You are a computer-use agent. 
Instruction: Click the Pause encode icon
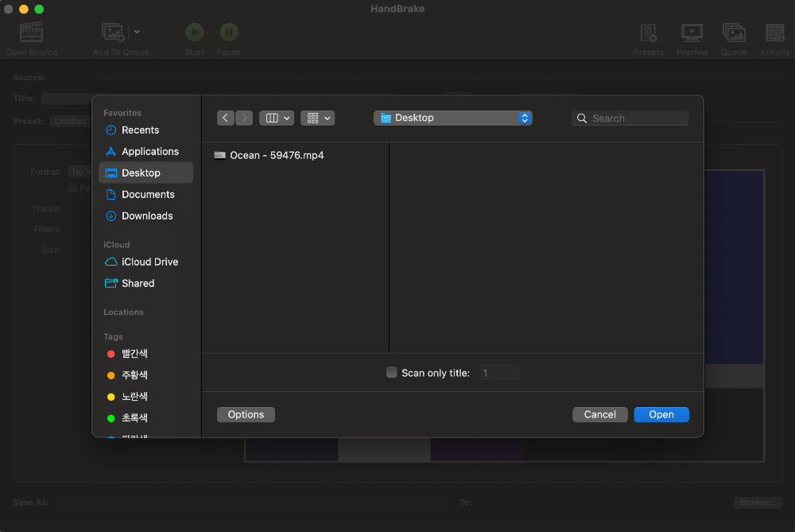pyautogui.click(x=229, y=33)
